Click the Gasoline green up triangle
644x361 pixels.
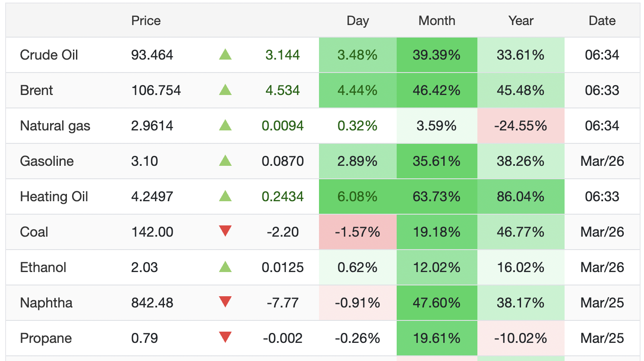click(225, 161)
